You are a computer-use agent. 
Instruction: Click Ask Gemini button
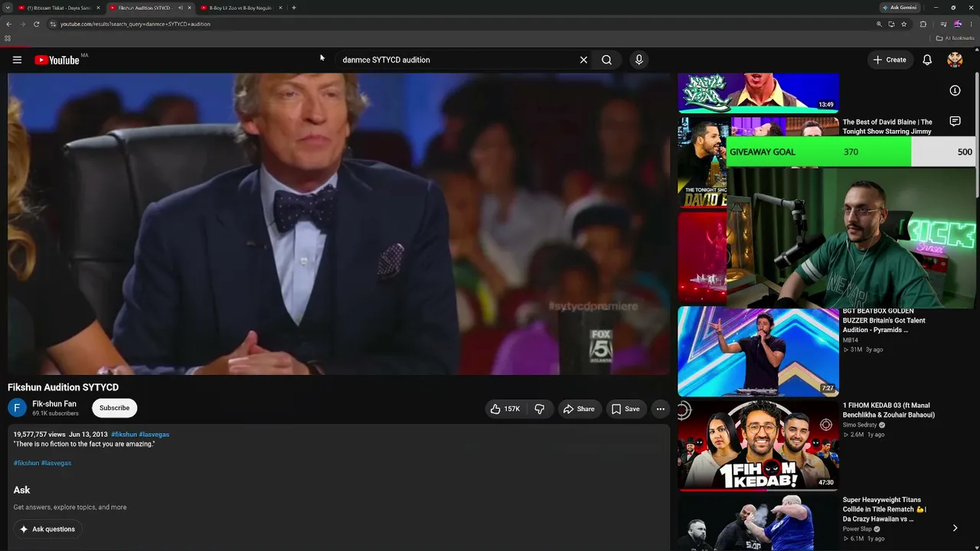click(900, 8)
